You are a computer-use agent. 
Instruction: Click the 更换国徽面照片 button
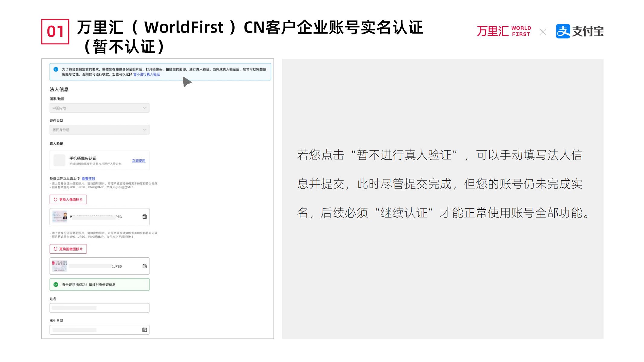(x=68, y=249)
